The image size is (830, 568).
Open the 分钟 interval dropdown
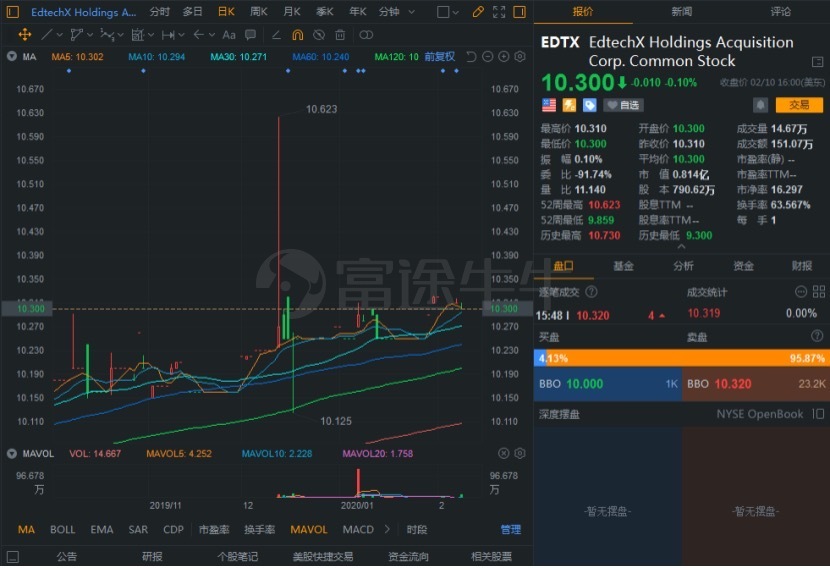tap(397, 12)
